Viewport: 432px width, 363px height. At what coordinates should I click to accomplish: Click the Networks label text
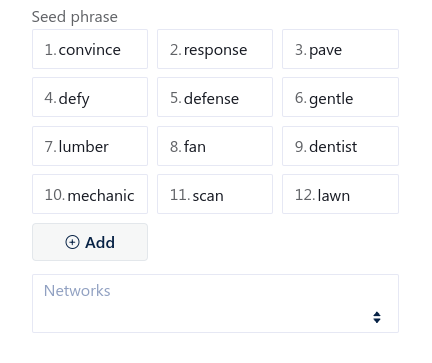[77, 291]
